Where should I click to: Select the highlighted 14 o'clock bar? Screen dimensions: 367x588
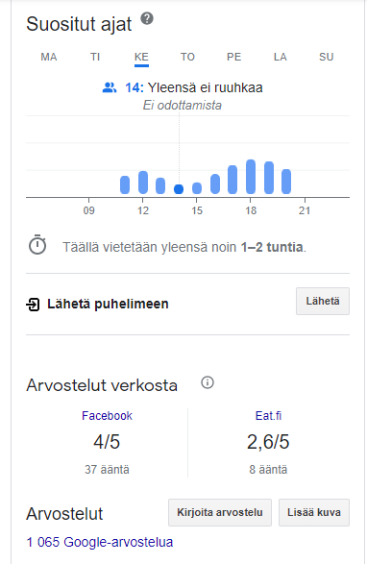179,189
